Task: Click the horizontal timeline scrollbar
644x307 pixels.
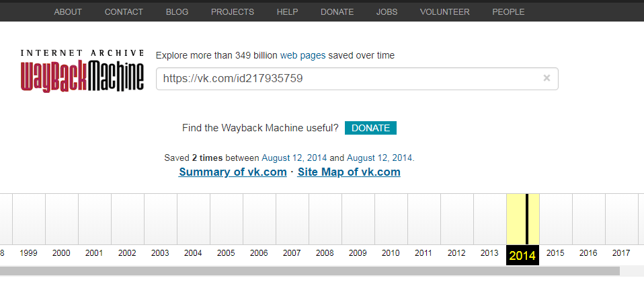Action: click(309, 271)
